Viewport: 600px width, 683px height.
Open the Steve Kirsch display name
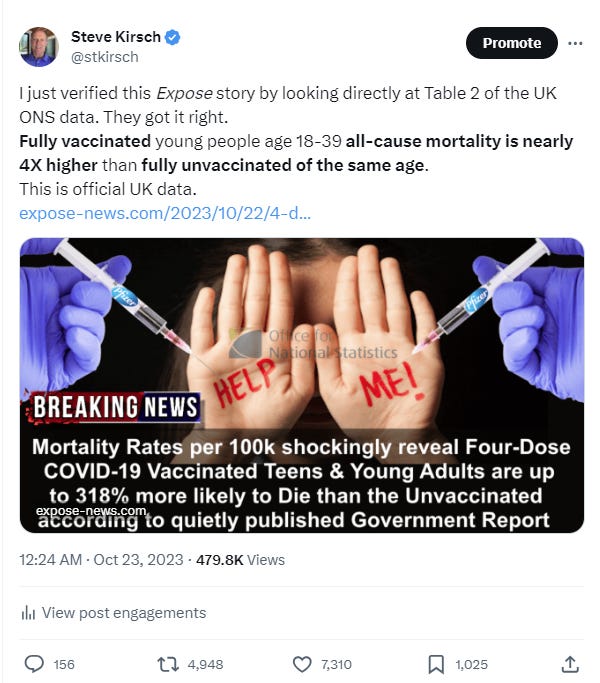tap(116, 37)
